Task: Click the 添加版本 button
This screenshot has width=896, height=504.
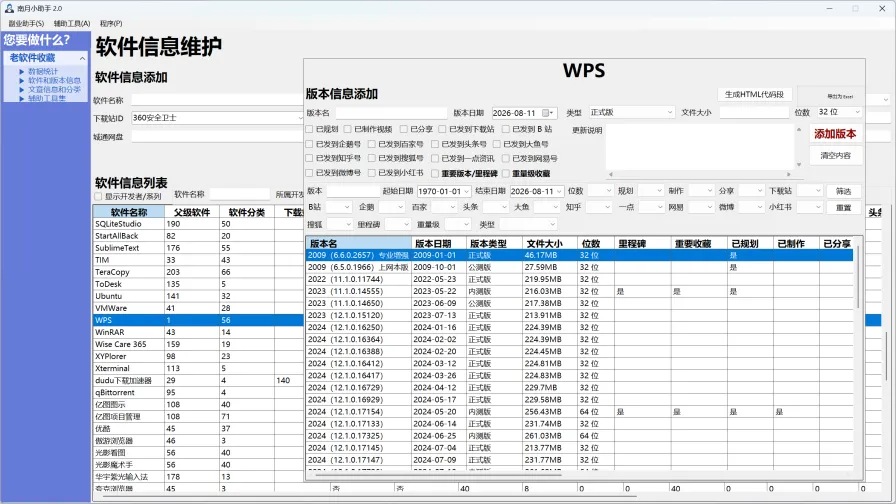Action: pyautogui.click(x=835, y=134)
